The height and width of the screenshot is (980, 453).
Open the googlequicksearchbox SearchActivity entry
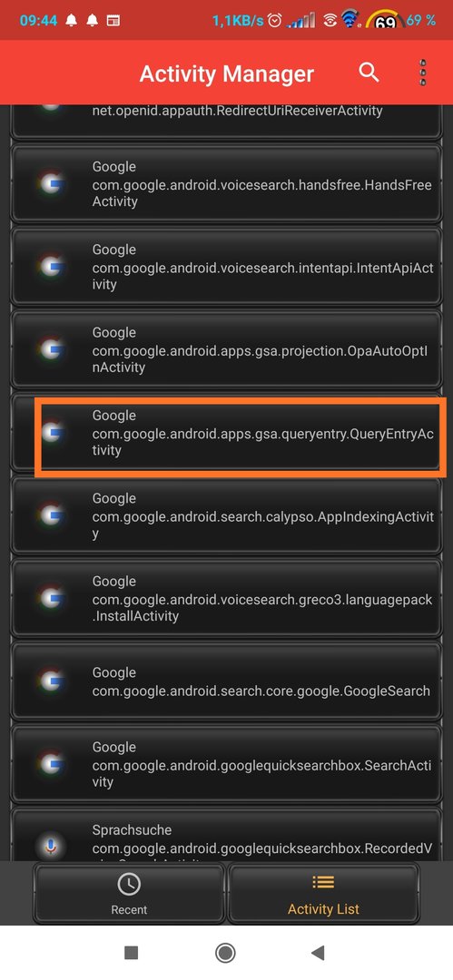(x=226, y=764)
